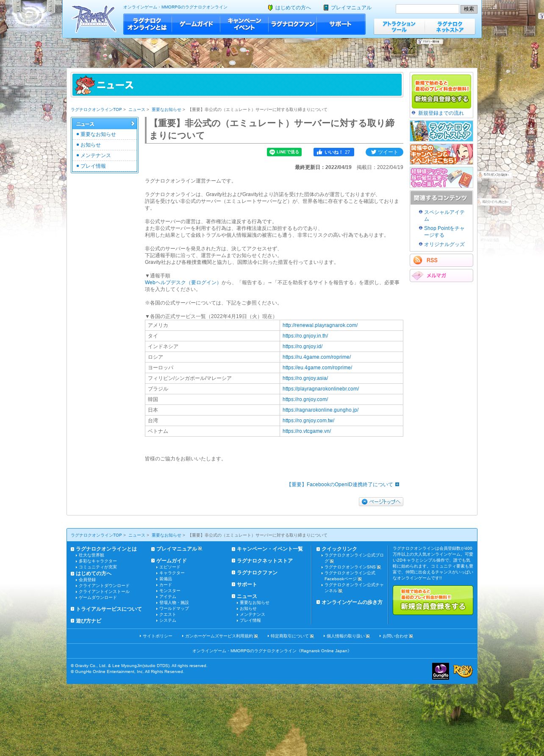Click the ラグナロクネットストア sidebar banner
Screen dimensions: 544x756
coord(441,131)
